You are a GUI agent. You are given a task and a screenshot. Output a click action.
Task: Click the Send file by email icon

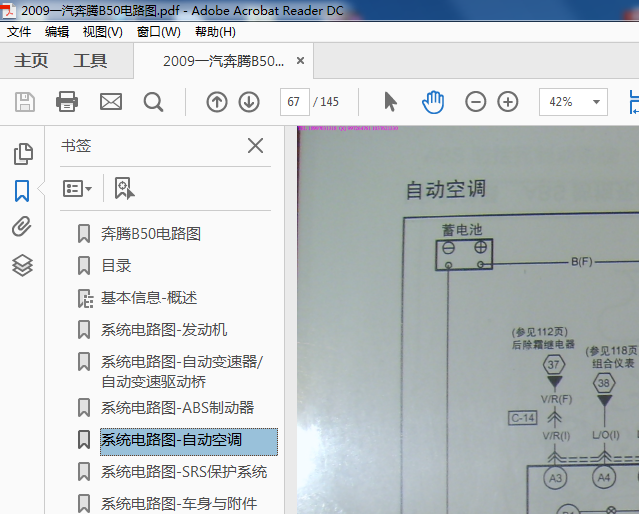coord(110,102)
